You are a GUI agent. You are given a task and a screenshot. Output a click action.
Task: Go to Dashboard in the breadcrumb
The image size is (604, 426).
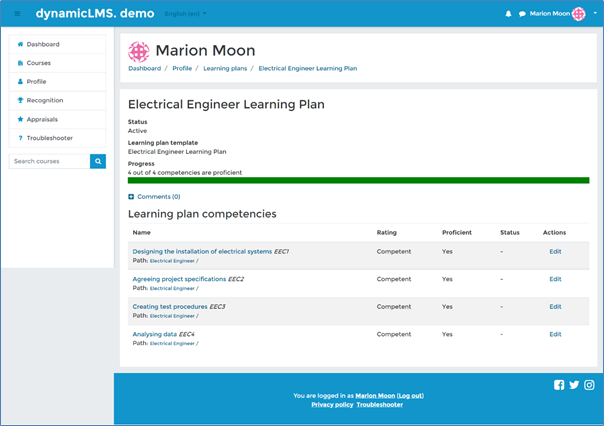point(144,69)
